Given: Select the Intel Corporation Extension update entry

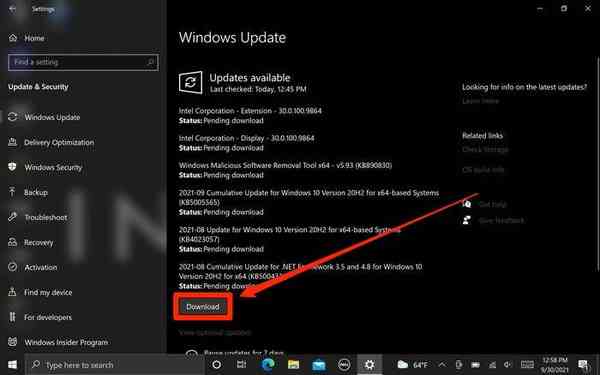Looking at the screenshot, I should click(x=250, y=116).
